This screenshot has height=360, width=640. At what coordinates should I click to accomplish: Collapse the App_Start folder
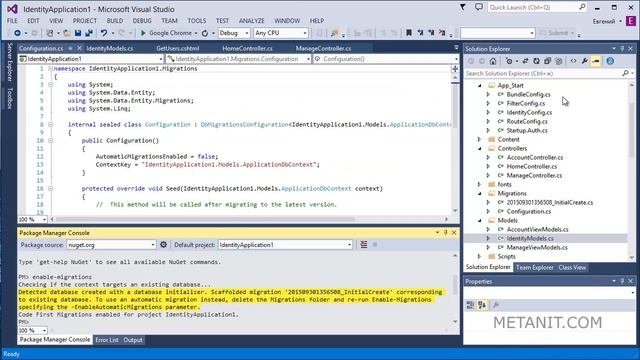(480, 85)
